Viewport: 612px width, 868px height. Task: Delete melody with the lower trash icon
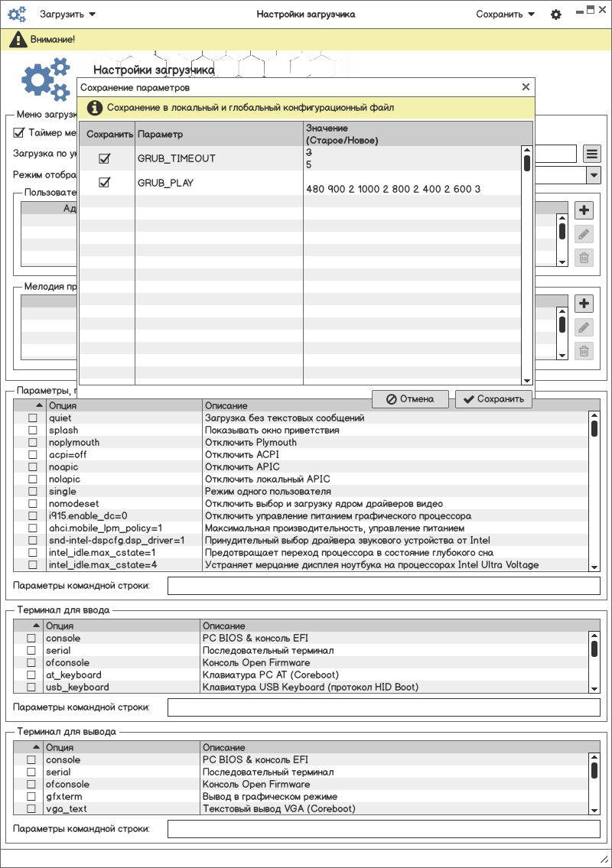pyautogui.click(x=584, y=351)
